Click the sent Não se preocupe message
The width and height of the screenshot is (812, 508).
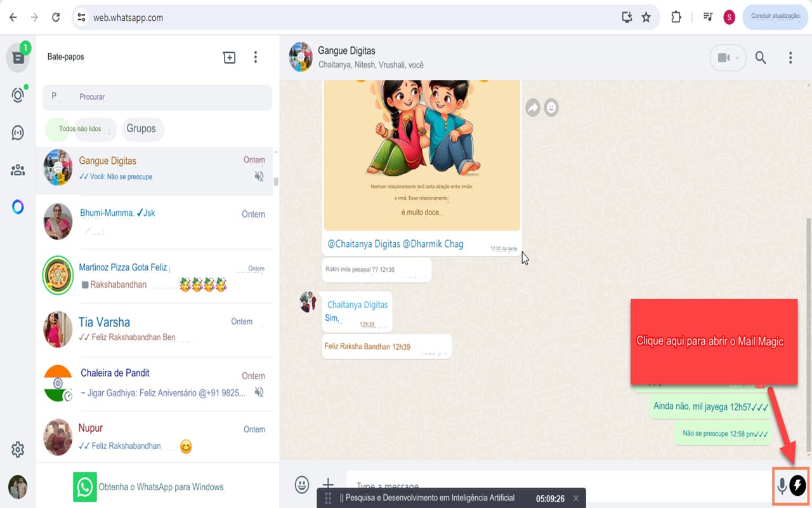tap(724, 434)
